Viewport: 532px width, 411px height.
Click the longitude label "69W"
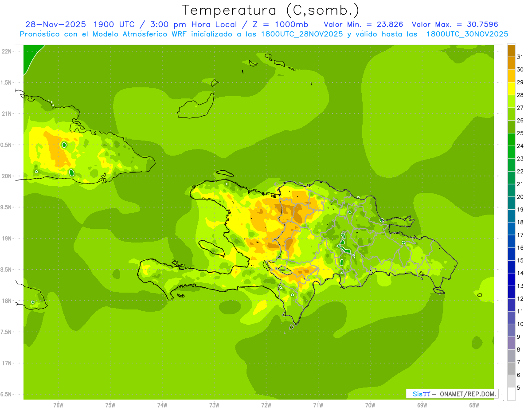coord(422,405)
